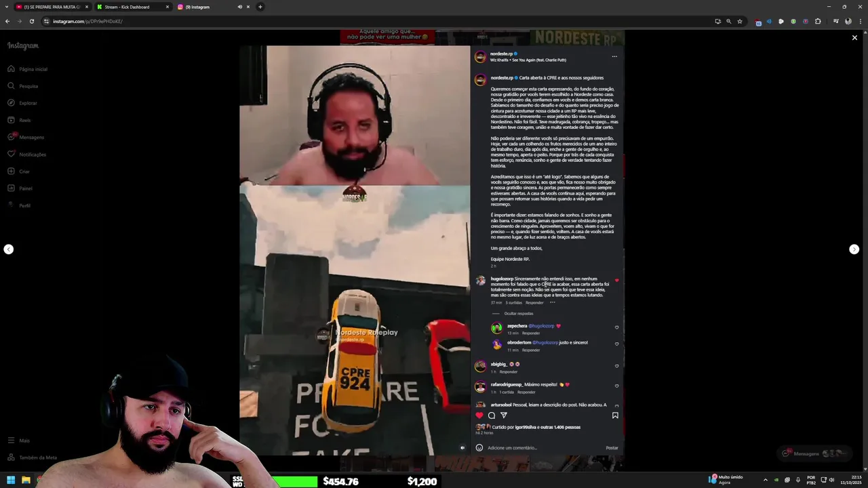Open Perfil in the sidebar
Viewport: 868px width, 488px height.
click(x=19, y=205)
